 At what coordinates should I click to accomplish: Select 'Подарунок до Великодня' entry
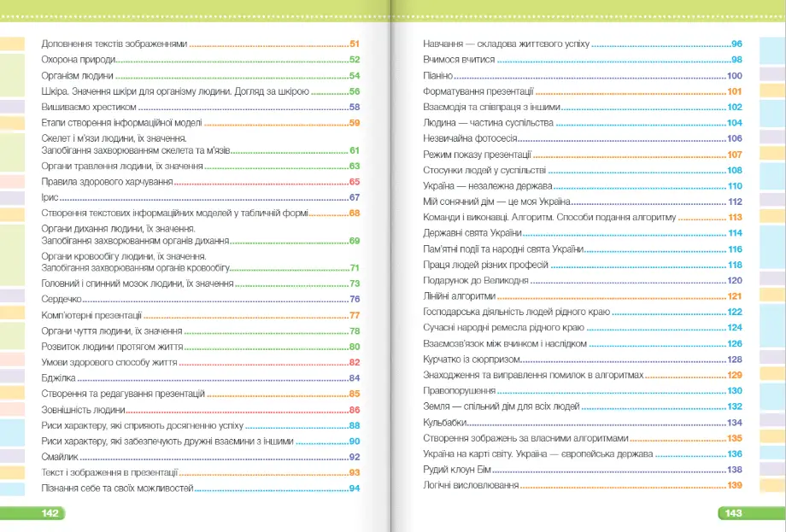[x=476, y=281]
